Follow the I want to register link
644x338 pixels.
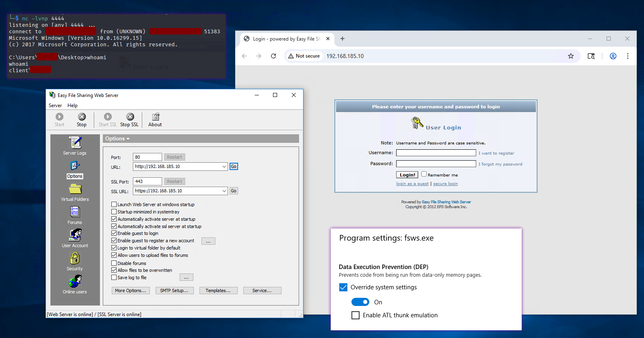click(496, 153)
